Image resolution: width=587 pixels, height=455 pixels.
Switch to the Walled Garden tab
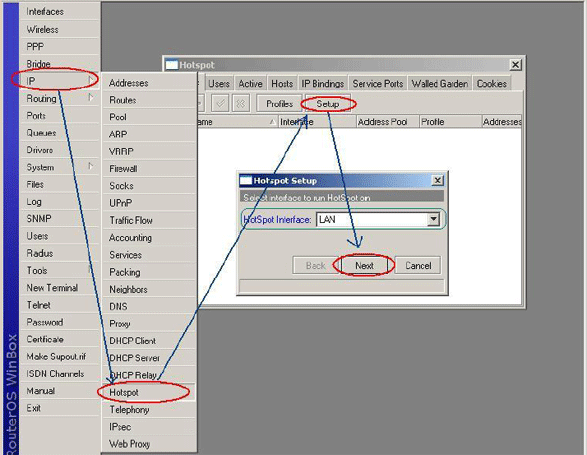click(x=440, y=84)
